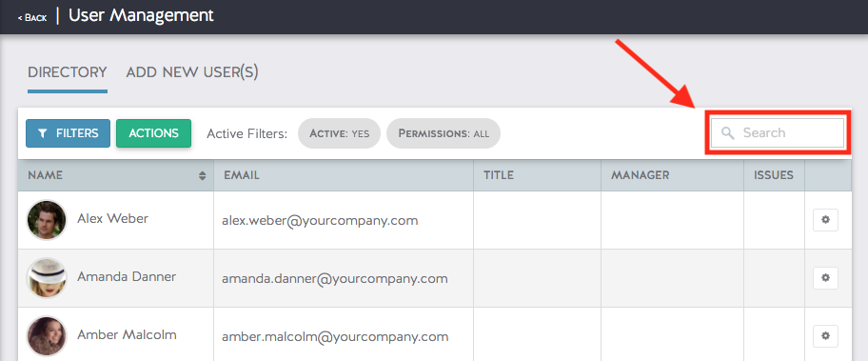Click Amanda Danner's profile avatar
This screenshot has width=868, height=361.
pyautogui.click(x=47, y=278)
